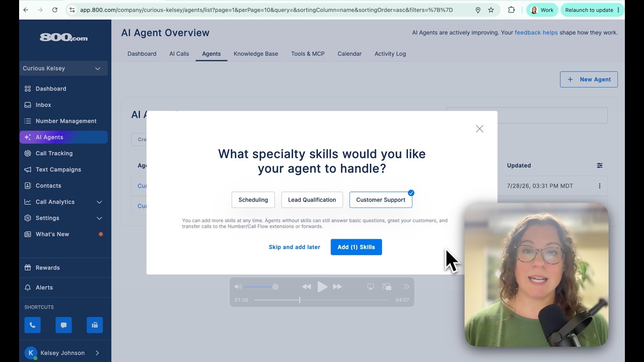Viewport: 644px width, 362px height.
Task: Click the Updated column header
Action: [519, 165]
